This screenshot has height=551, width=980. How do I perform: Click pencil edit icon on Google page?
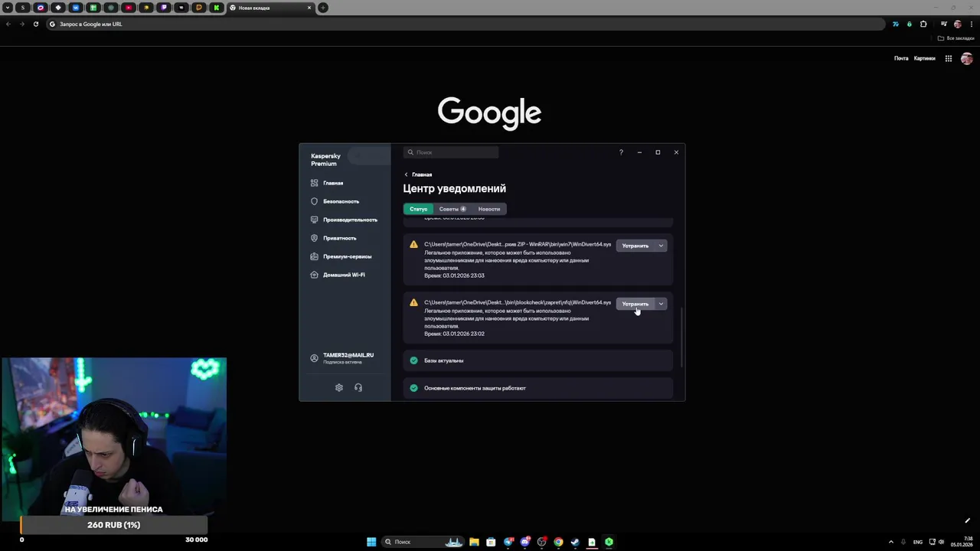[967, 521]
